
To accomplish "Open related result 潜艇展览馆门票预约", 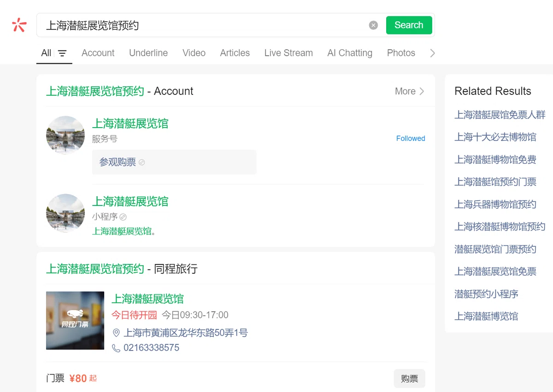I will click(495, 249).
